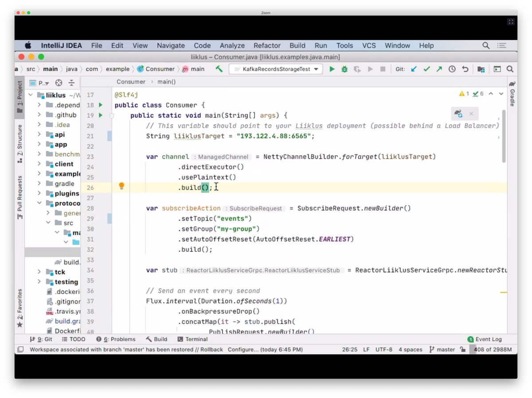The image size is (532, 398).
Task: Click the yellow lightbulb intention icon
Action: click(x=121, y=186)
